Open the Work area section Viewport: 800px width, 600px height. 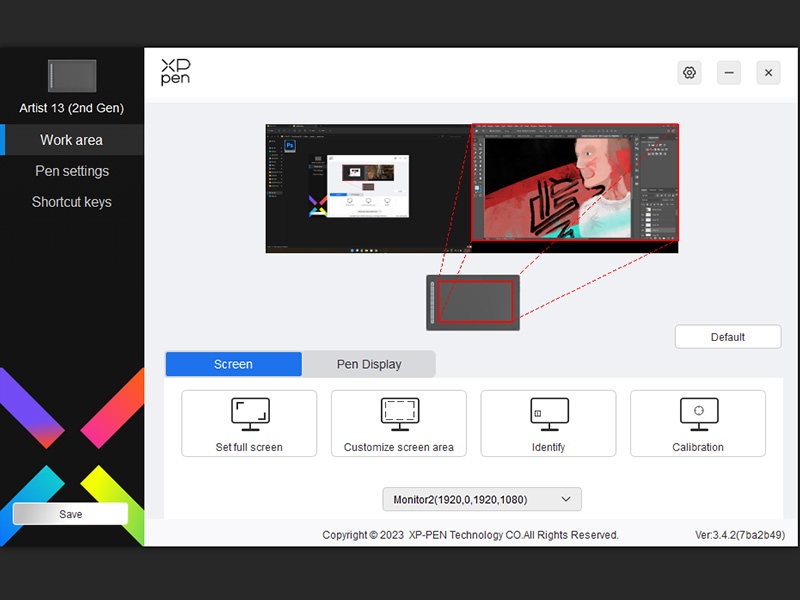tap(71, 140)
